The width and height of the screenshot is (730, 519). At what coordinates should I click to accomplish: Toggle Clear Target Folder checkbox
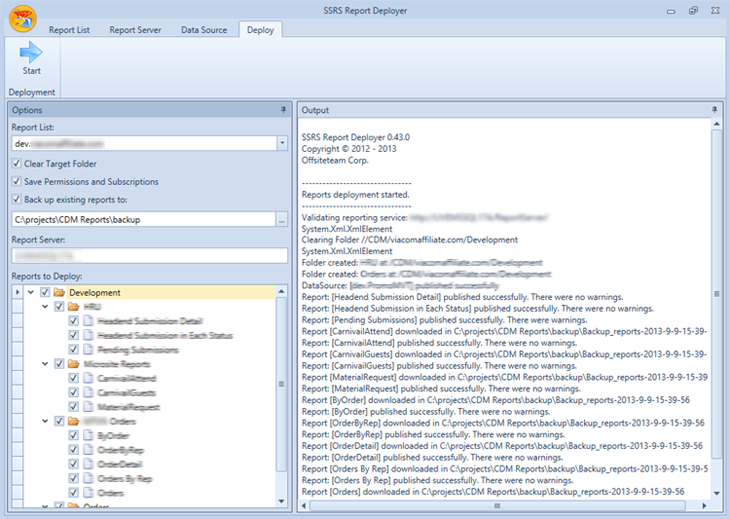click(17, 163)
